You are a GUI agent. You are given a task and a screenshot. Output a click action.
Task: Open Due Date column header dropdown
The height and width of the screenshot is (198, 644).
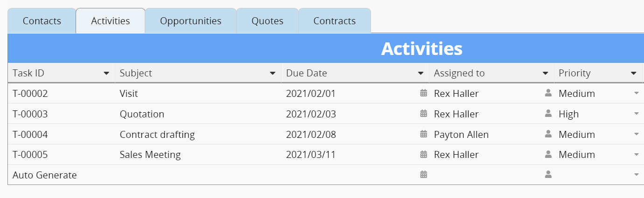tap(420, 73)
